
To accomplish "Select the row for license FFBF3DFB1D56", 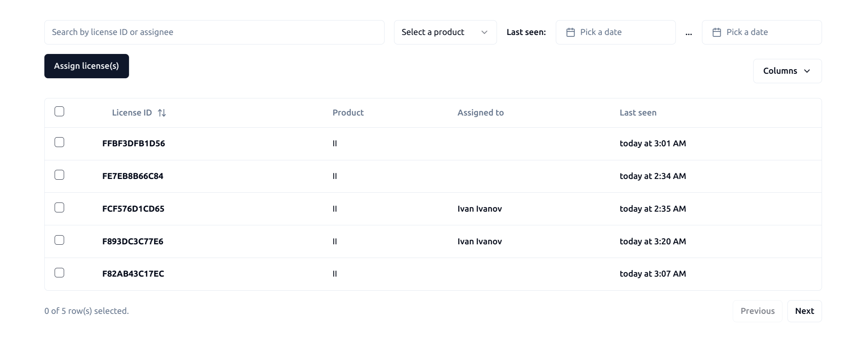I will 59,142.
